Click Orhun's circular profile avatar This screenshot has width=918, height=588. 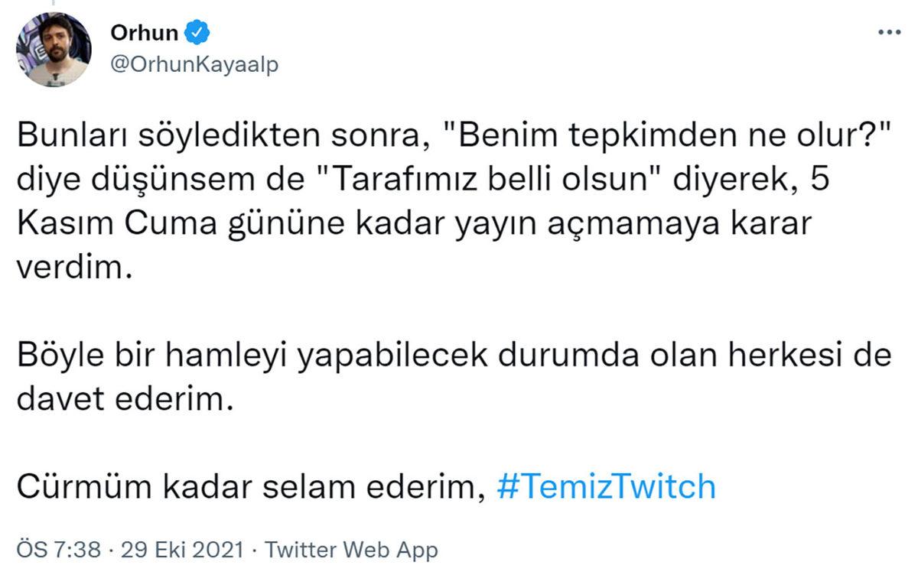[x=55, y=49]
